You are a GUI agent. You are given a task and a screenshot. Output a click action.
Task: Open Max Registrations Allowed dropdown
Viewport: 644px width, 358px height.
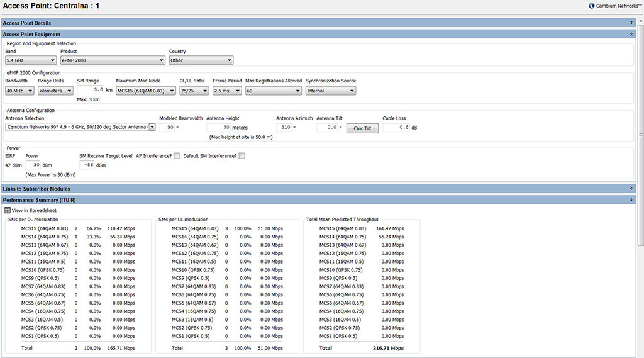point(274,91)
